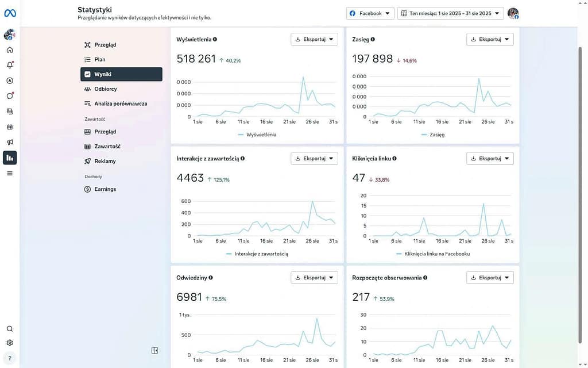The width and height of the screenshot is (588, 368).
Task: Open the search magnifier icon
Action: 10,329
